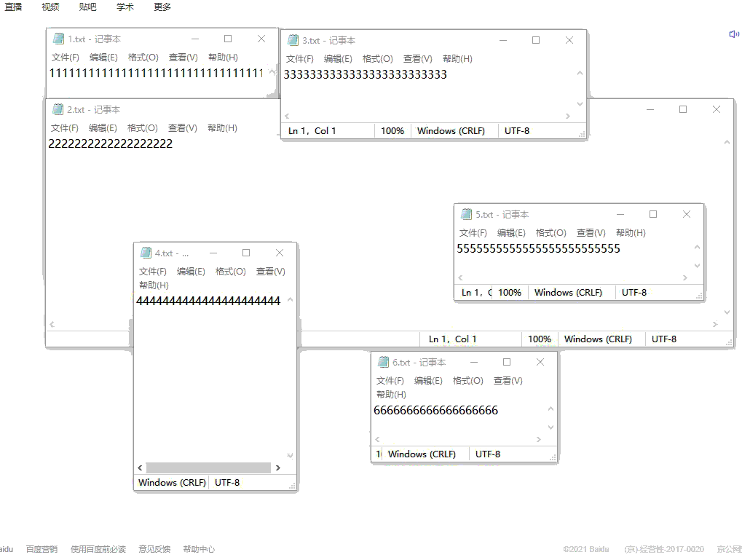Open 帮助(H) menu in 2.txt window
This screenshot has height=560, width=742.
[x=222, y=128]
